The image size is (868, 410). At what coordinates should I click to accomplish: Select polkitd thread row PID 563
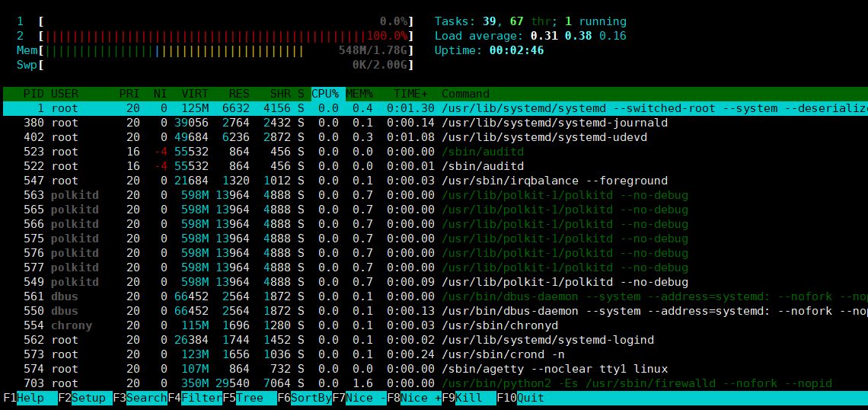436,195
